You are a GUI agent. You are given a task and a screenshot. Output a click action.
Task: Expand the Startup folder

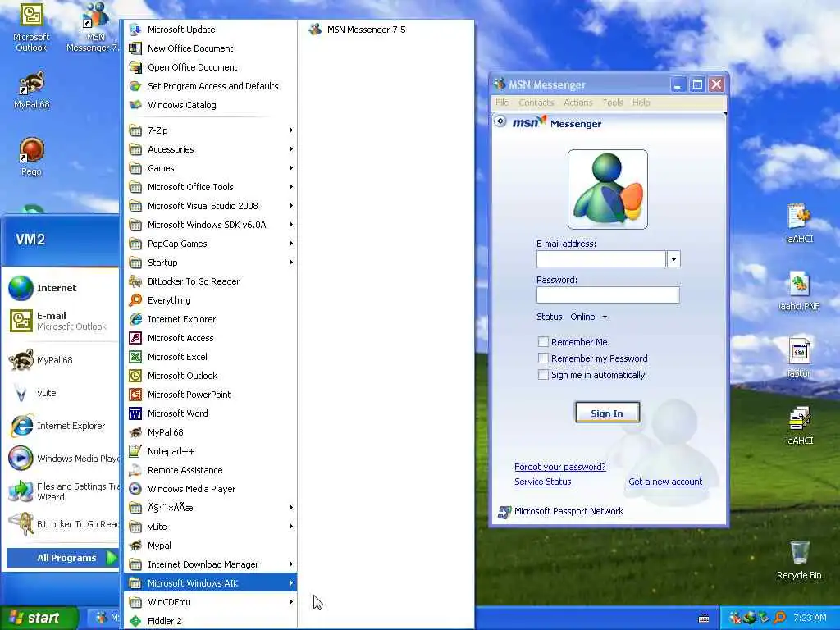(x=210, y=262)
